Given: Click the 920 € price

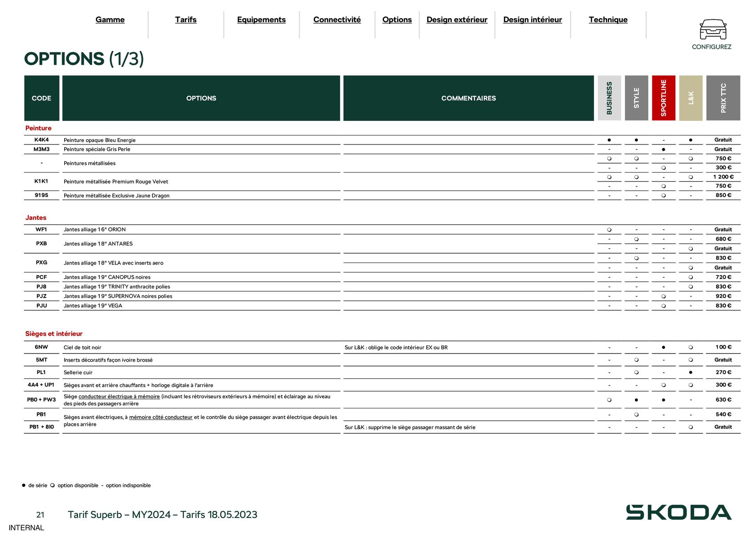Looking at the screenshot, I should pos(723,296).
